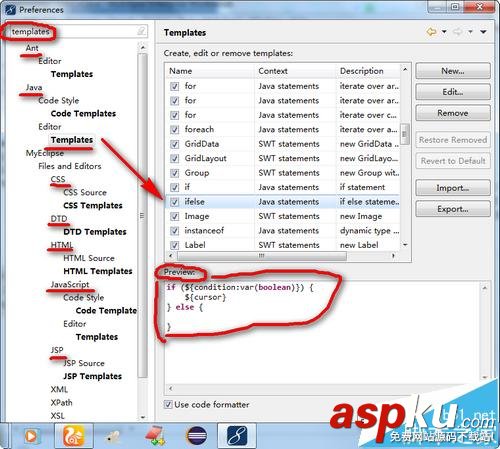The height and width of the screenshot is (449, 500).
Task: Click the Edit... button
Action: click(x=453, y=92)
